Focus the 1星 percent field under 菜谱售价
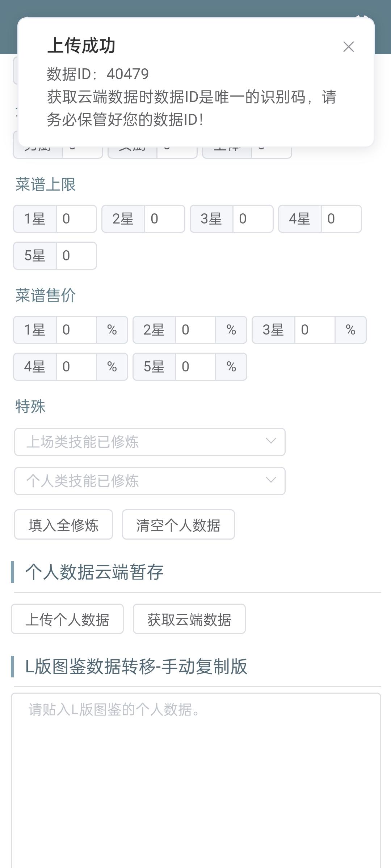 coord(76,330)
